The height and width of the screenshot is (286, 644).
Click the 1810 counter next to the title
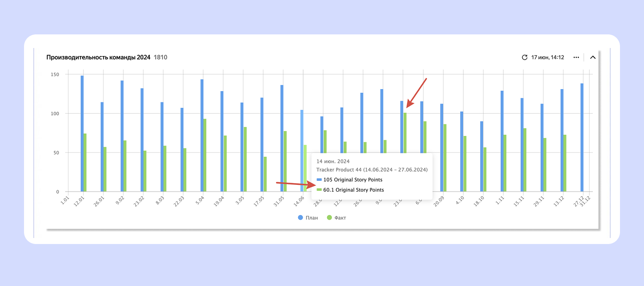(160, 57)
